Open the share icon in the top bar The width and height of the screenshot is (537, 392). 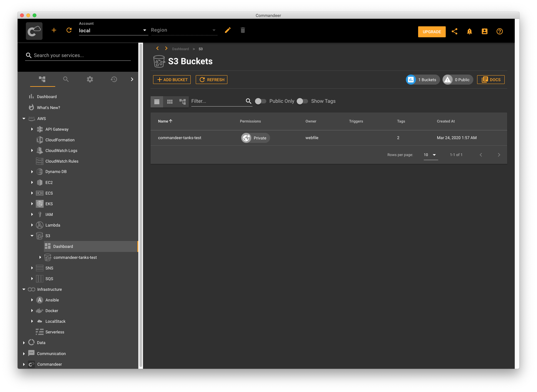point(455,31)
